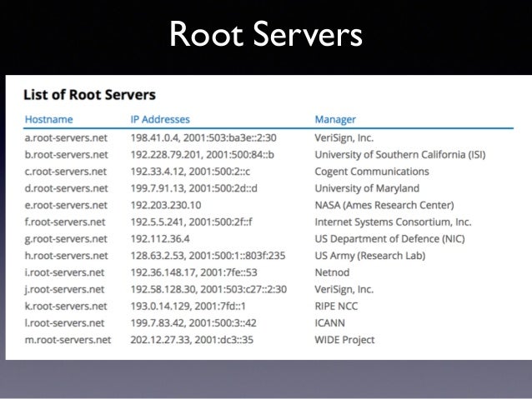
Task: Click the IP Addresses column header
Action: (160, 119)
